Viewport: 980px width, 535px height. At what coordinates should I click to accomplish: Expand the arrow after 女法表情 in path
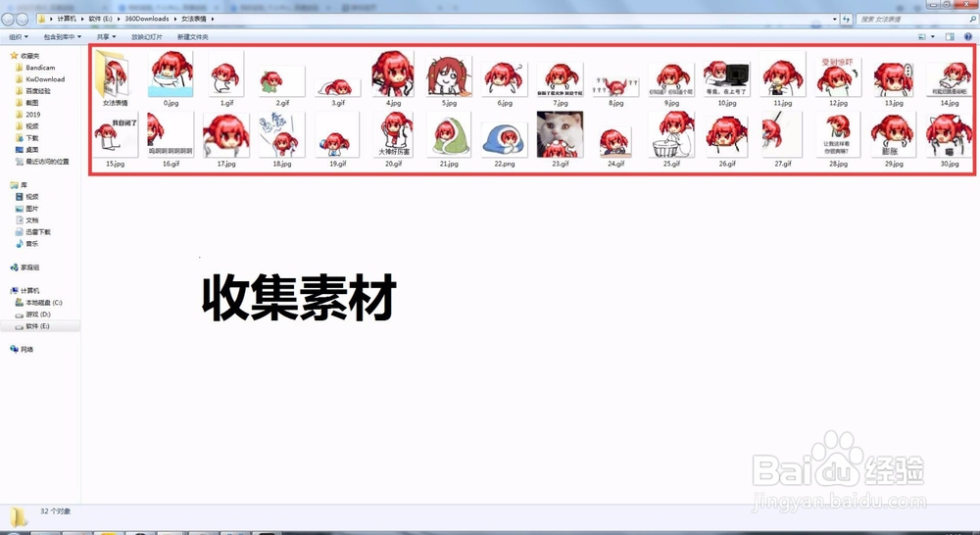[213, 20]
